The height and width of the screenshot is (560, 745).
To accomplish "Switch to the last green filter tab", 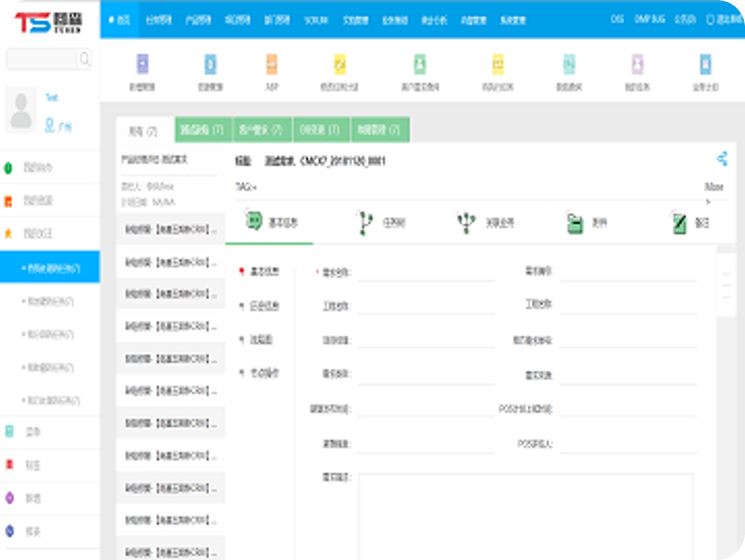I will pos(379,130).
